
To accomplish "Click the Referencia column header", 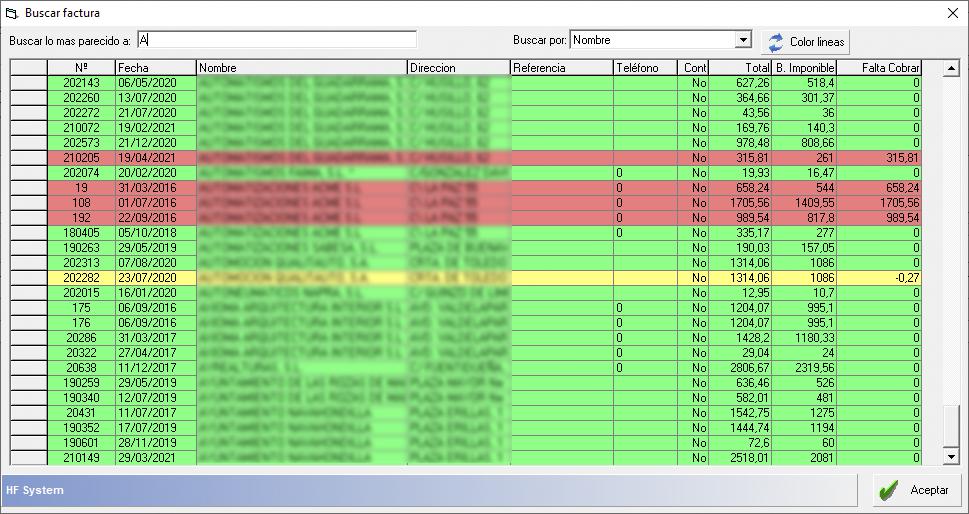I will (x=561, y=67).
